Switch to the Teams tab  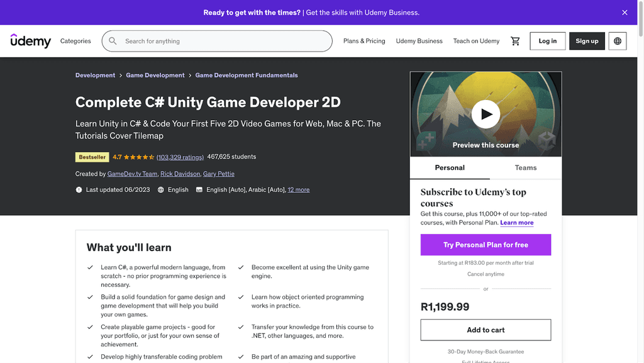click(525, 168)
